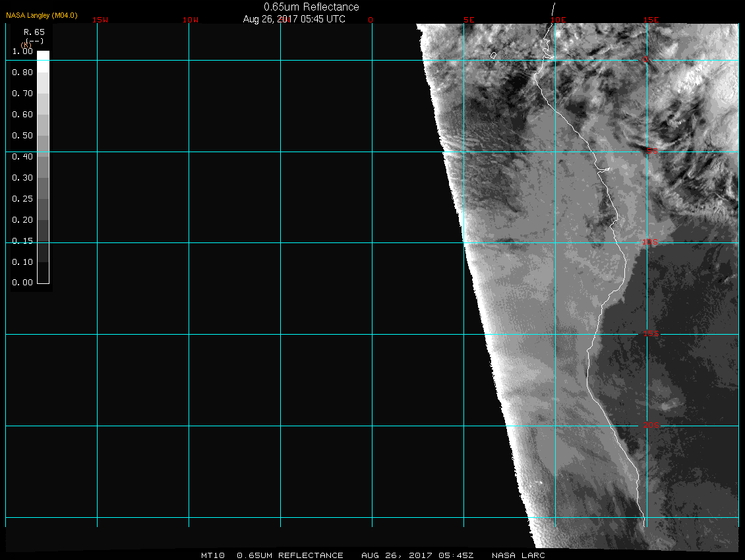Click the '0.70' colorbar value

(x=22, y=93)
